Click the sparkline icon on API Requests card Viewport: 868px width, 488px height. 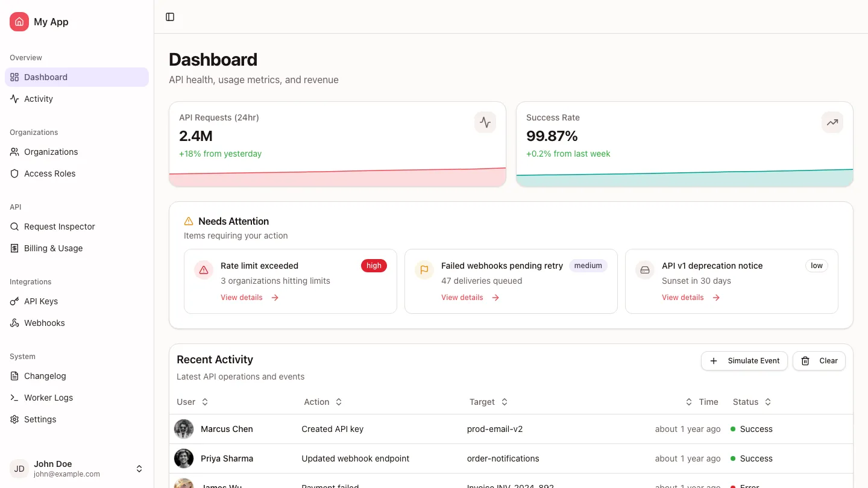[x=485, y=122]
